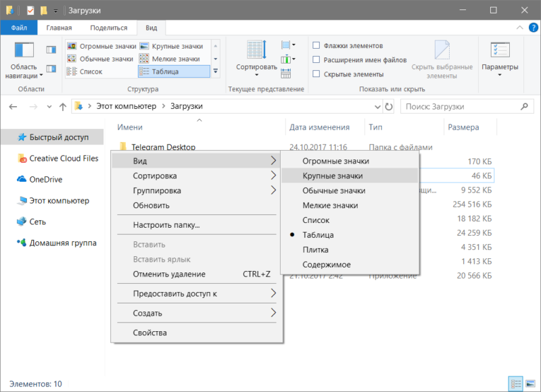Choose Мелкие значки layout in ribbon
This screenshot has height=392, width=541.
coord(170,59)
